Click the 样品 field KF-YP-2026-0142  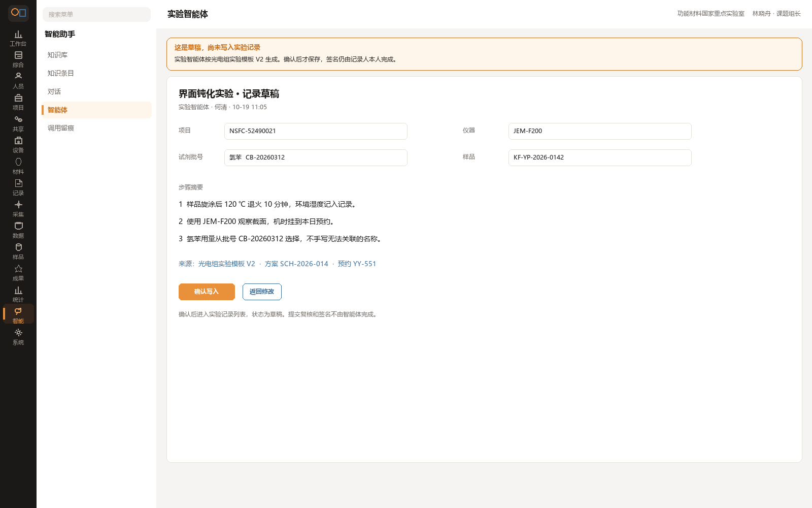click(600, 157)
